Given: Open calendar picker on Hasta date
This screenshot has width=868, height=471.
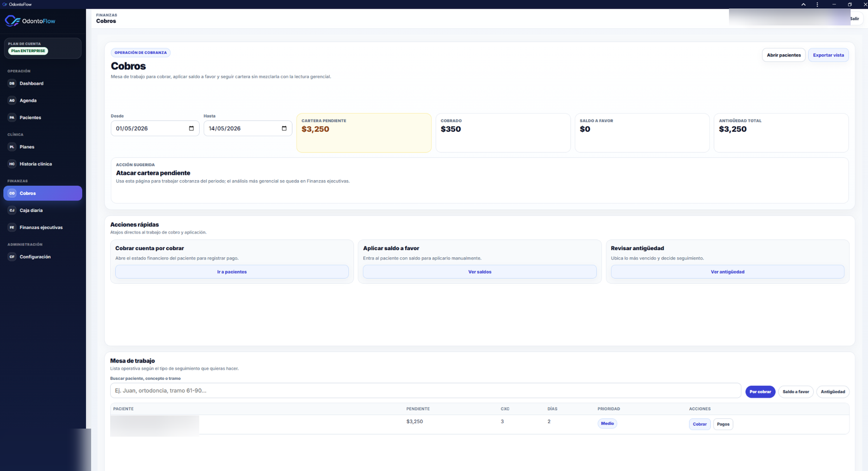Looking at the screenshot, I should pyautogui.click(x=284, y=129).
